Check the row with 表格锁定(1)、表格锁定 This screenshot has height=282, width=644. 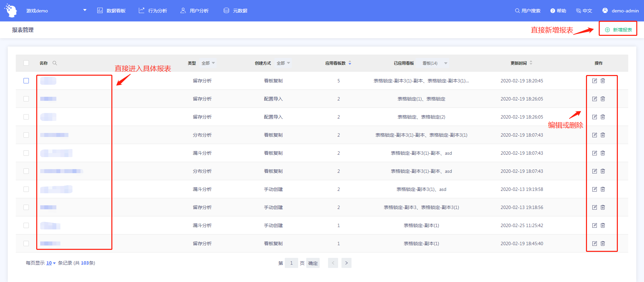[26, 99]
